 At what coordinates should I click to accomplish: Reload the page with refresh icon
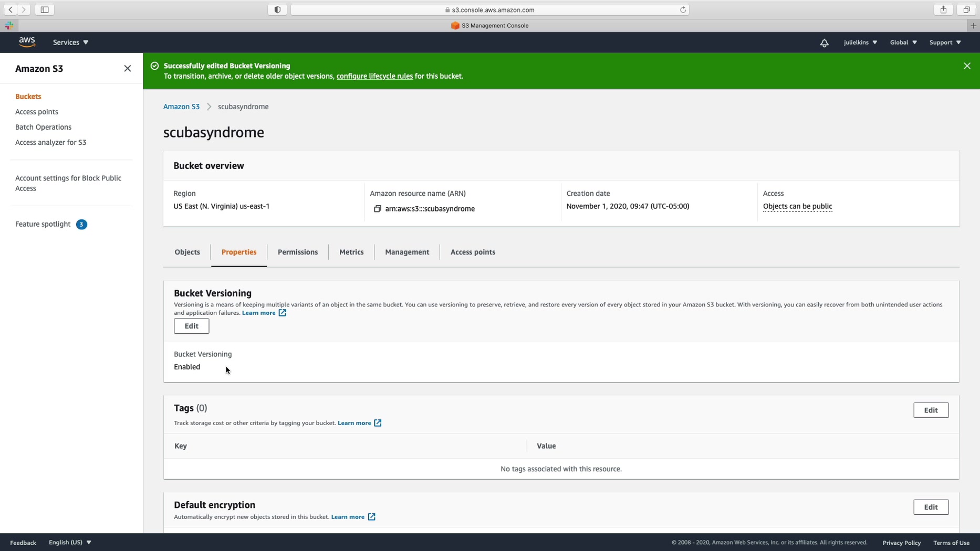point(683,9)
